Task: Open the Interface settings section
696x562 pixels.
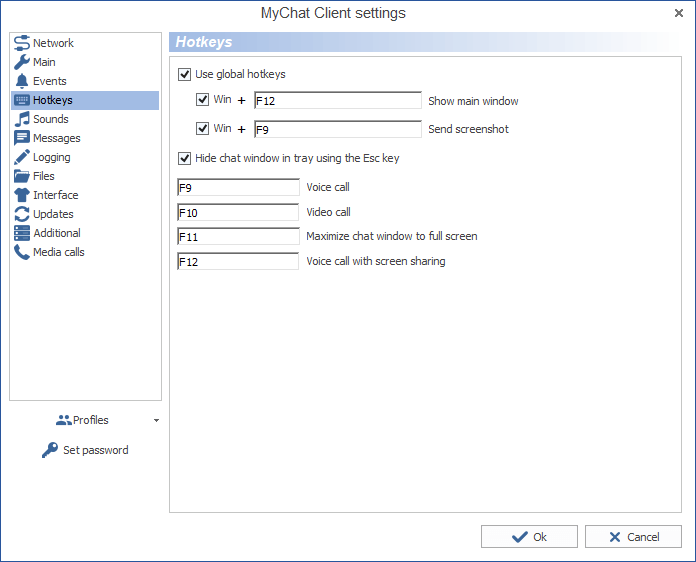Action: 55,195
